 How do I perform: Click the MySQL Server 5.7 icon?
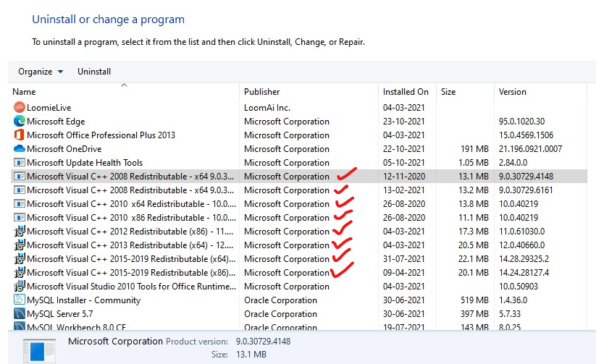click(20, 313)
